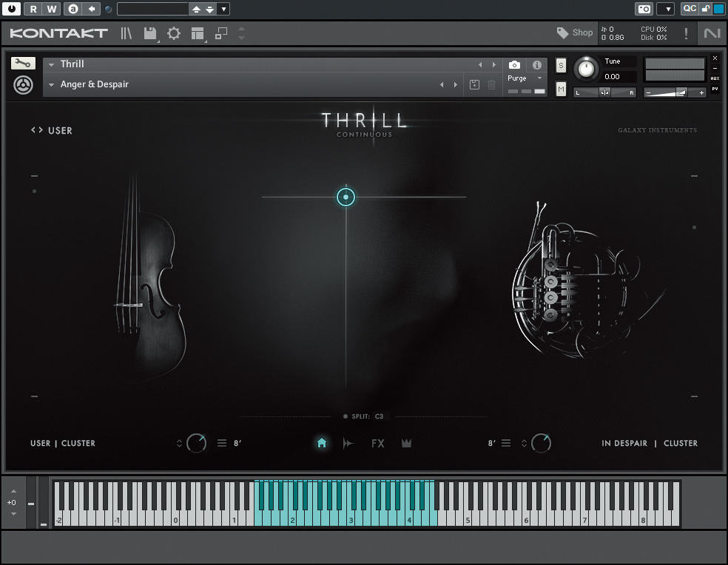Click the XY pad cursor puck
This screenshot has height=565, width=728.
(346, 197)
